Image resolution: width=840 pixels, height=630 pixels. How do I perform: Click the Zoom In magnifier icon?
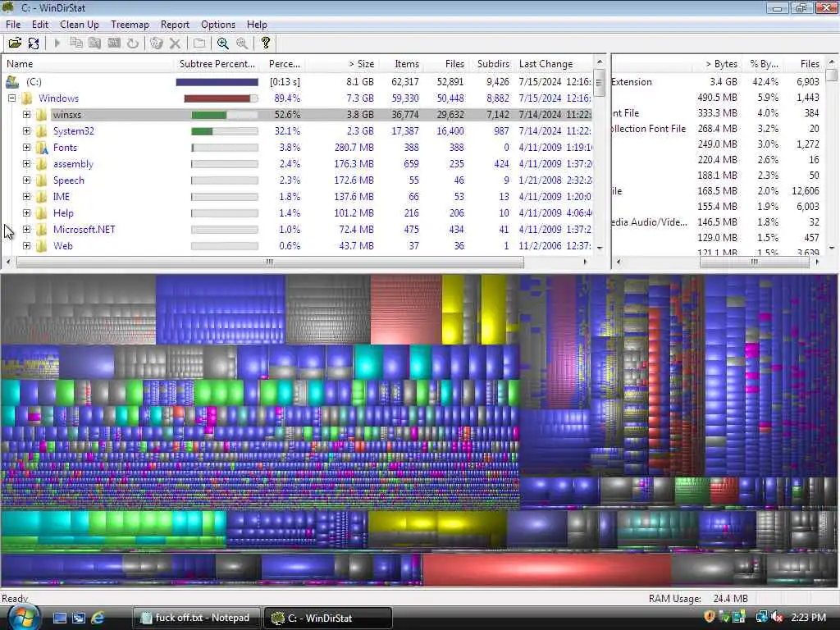click(223, 43)
